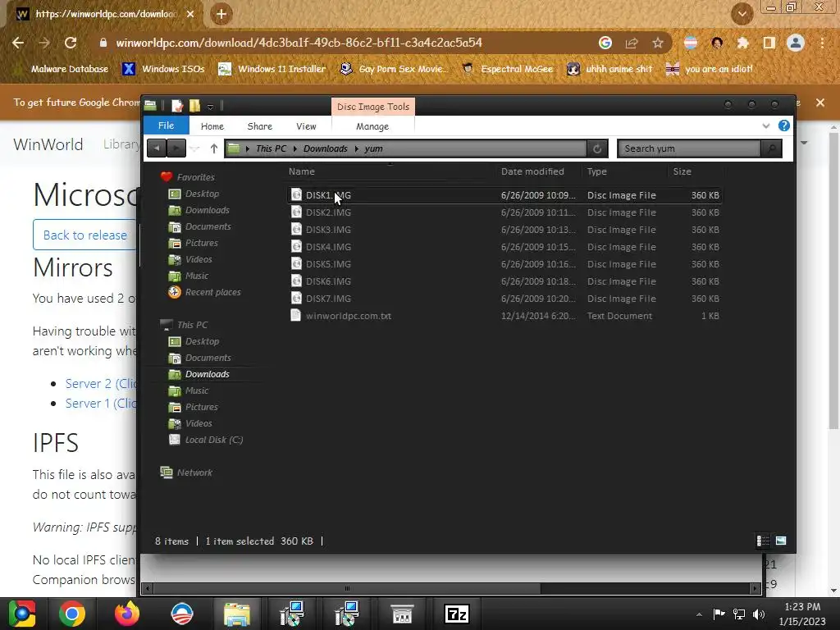Open 7-Zip from the taskbar
Screen dimensions: 840x630
click(457, 614)
